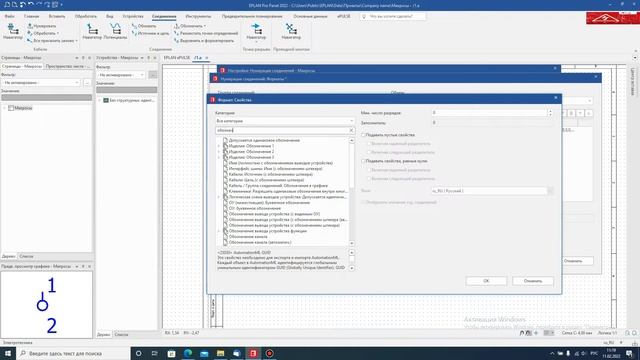Image resolution: width=640 pixels, height=360 pixels.
Task: Open the screen recorder taskbar icon
Action: click(x=269, y=353)
